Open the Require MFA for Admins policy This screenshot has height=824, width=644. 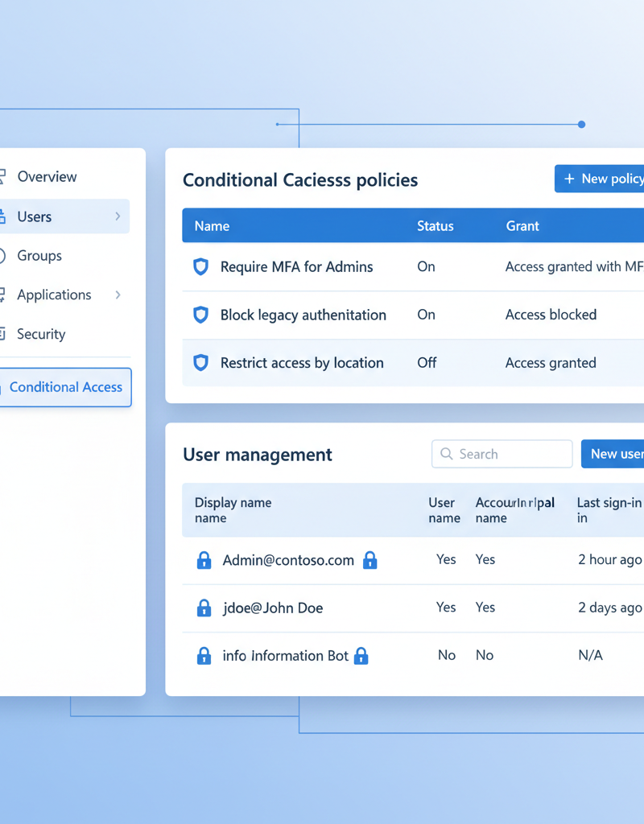click(296, 267)
